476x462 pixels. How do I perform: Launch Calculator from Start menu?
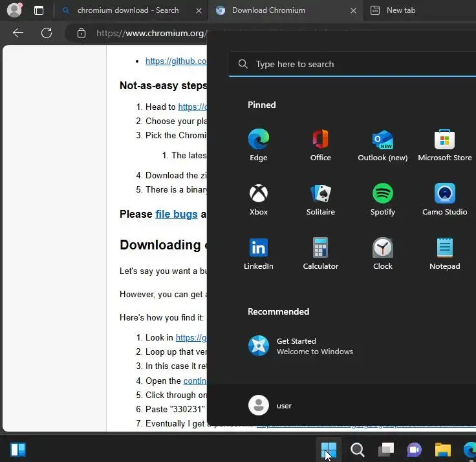pyautogui.click(x=320, y=254)
